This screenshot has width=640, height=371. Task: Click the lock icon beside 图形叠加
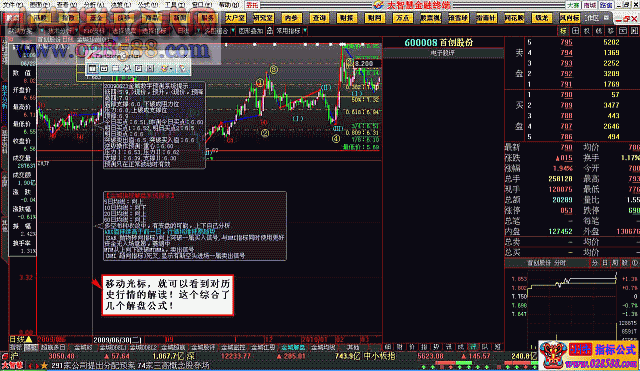pyautogui.click(x=270, y=31)
